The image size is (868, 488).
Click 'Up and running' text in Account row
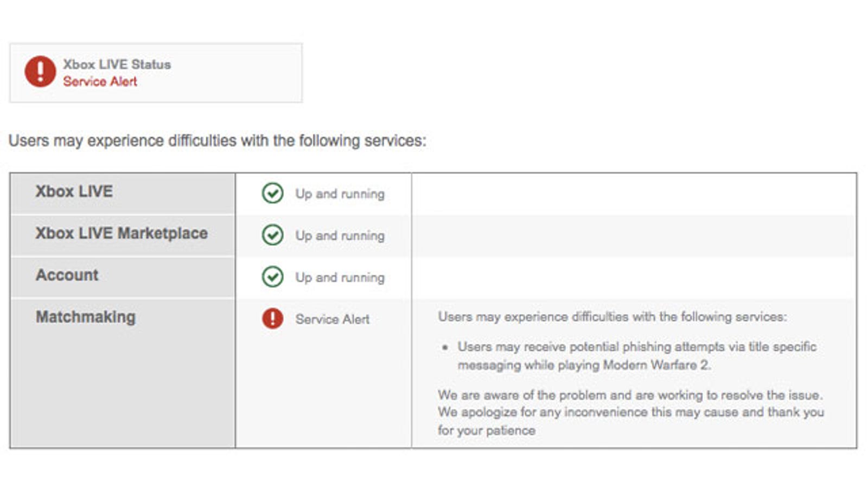340,277
